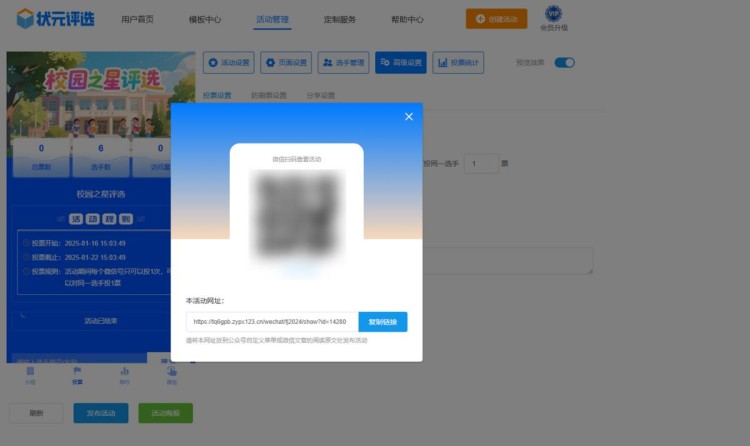Screen dimensions: 750x446
Task: Select 高级设置 advanced settings
Action: point(401,63)
